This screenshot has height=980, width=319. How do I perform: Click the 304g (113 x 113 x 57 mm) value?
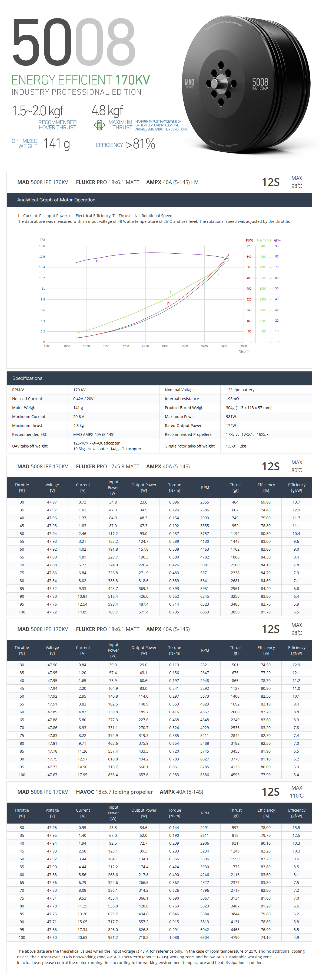pos(249,408)
